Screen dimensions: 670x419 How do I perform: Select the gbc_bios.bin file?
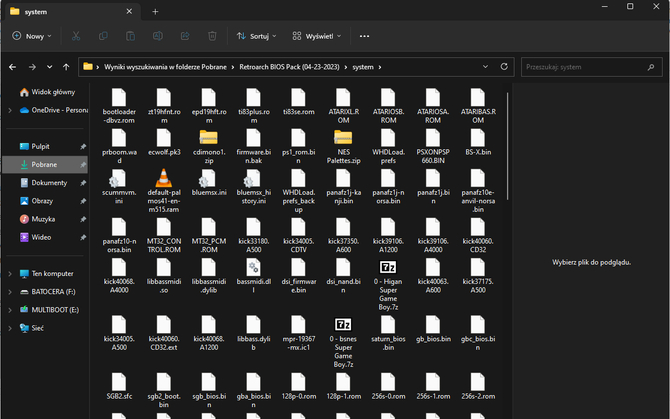point(478,334)
